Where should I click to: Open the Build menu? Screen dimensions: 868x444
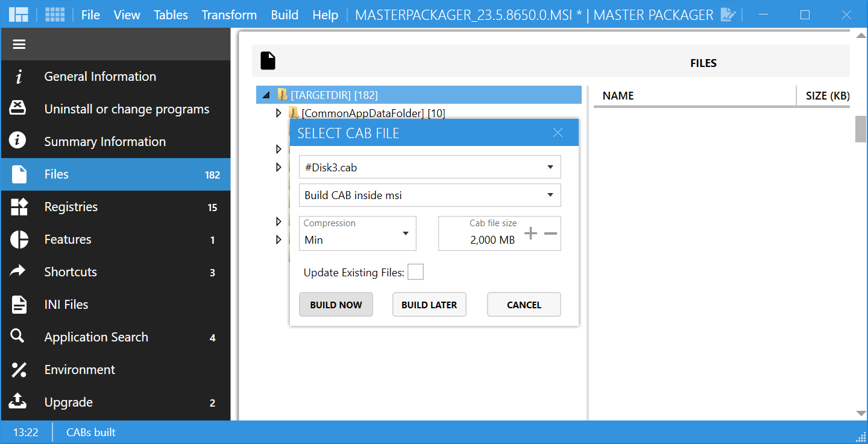[285, 14]
